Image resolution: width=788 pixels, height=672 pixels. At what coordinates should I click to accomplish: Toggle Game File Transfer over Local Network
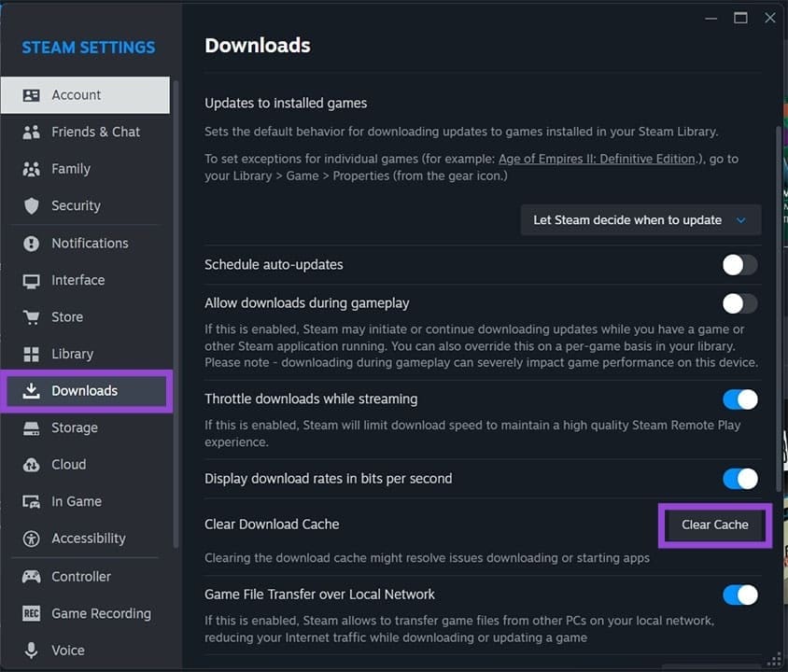tap(739, 595)
